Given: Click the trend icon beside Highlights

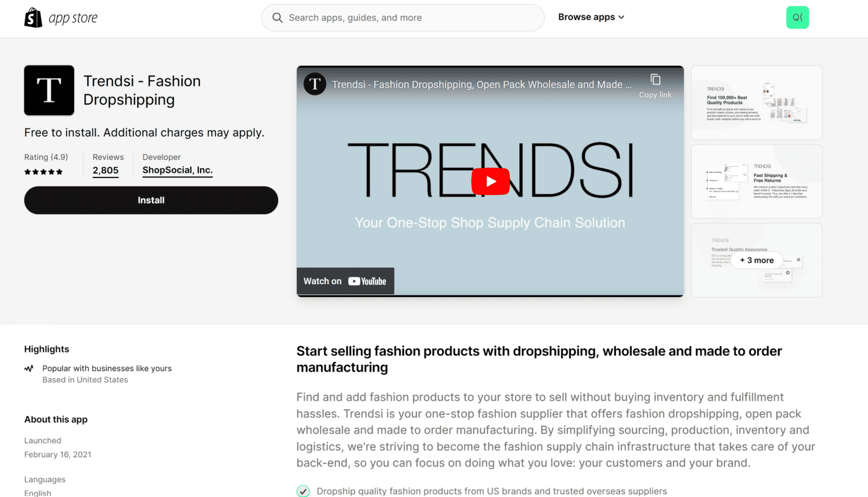Looking at the screenshot, I should point(29,368).
